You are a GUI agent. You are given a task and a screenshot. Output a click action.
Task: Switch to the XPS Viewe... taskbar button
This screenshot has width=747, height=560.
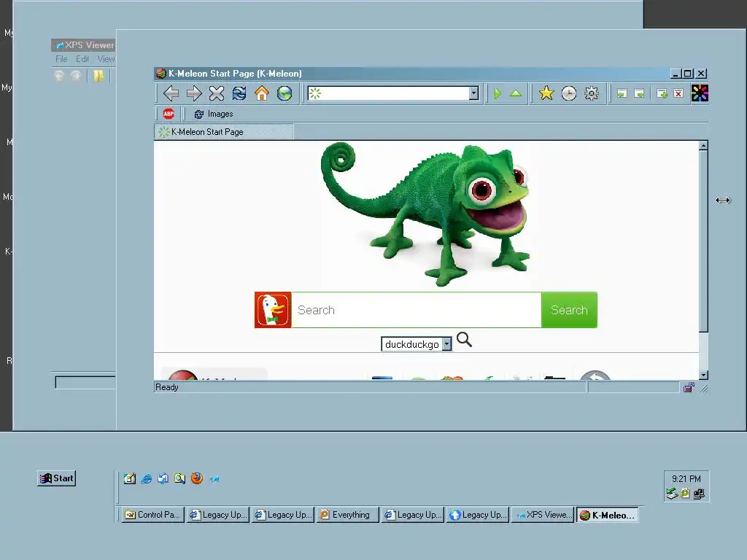click(x=543, y=515)
